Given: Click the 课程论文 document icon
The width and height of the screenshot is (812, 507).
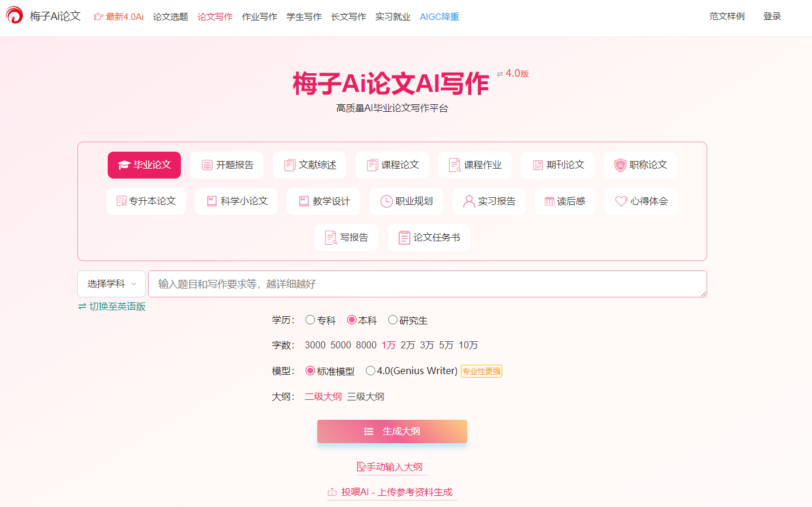Looking at the screenshot, I should [x=372, y=165].
